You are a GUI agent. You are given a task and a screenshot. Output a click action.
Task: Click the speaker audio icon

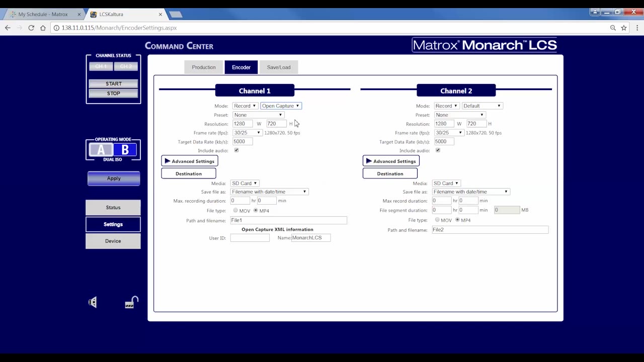(x=93, y=302)
